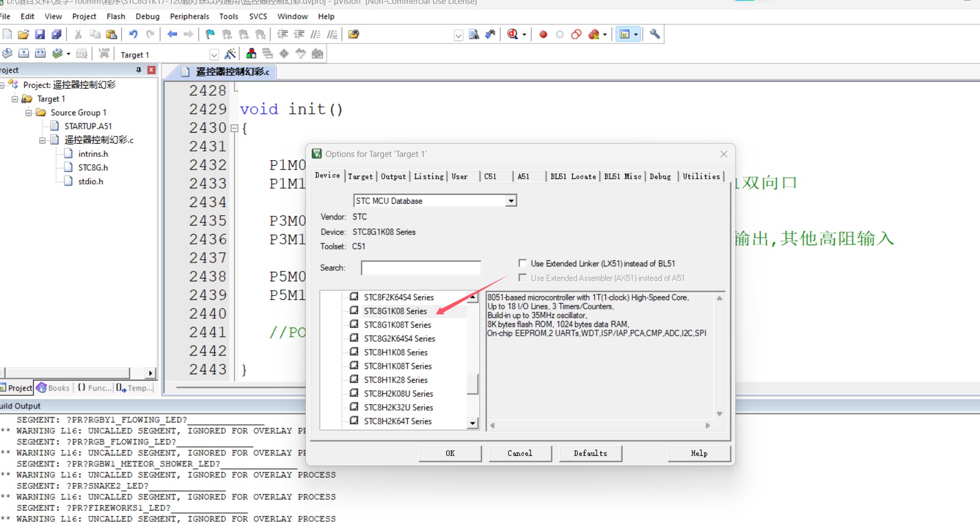980x524 pixels.
Task: Select STC8H1K28 Series in device list
Action: tap(396, 380)
